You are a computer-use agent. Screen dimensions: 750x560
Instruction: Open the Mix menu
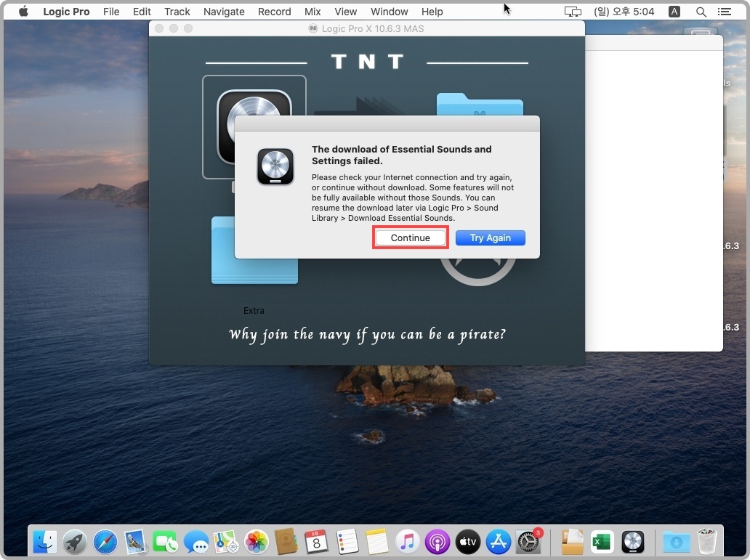coord(312,12)
